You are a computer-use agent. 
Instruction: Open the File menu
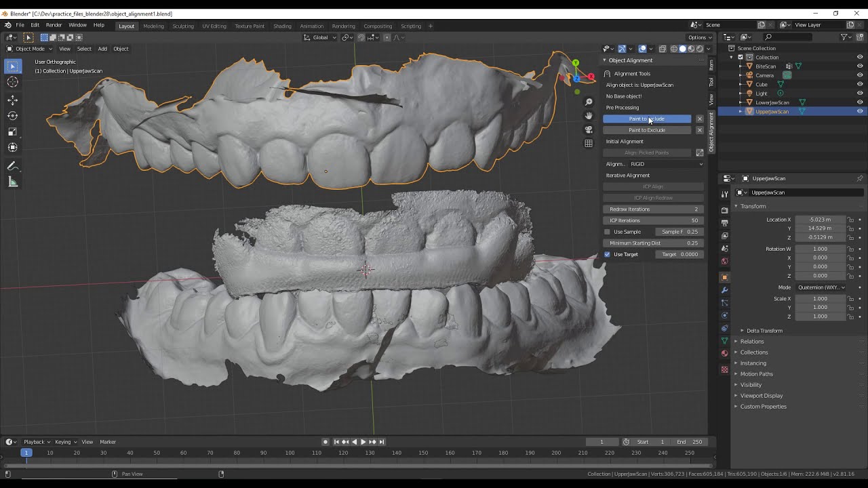click(x=20, y=25)
